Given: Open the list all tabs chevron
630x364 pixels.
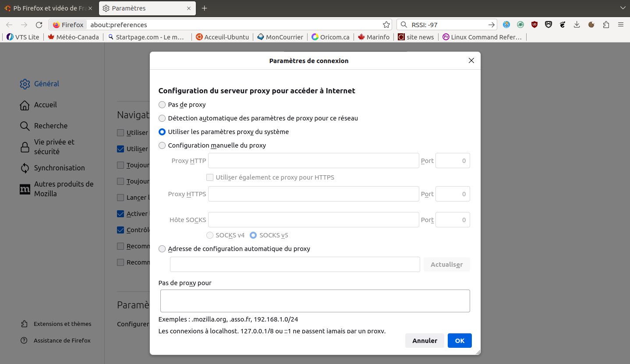Looking at the screenshot, I should 623,8.
